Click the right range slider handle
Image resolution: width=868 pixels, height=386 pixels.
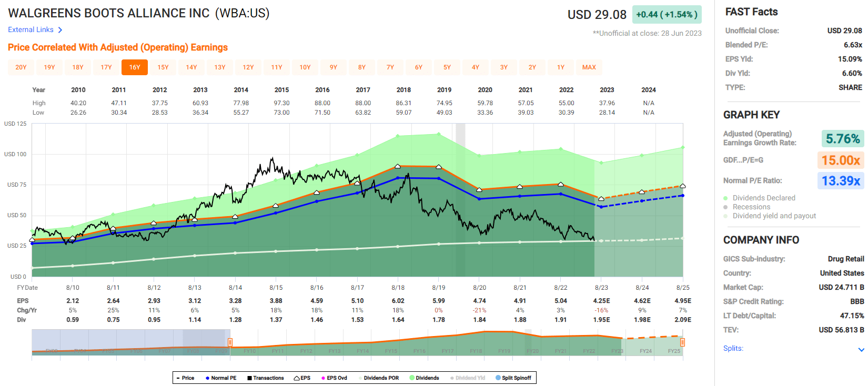tap(682, 342)
